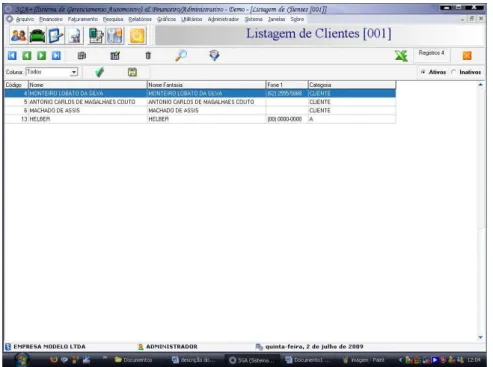Apply filter with green checkmark icon
This screenshot has height=367, width=493.
[99, 72]
